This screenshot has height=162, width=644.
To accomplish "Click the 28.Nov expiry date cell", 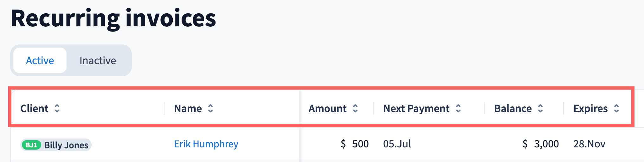I will point(589,144).
